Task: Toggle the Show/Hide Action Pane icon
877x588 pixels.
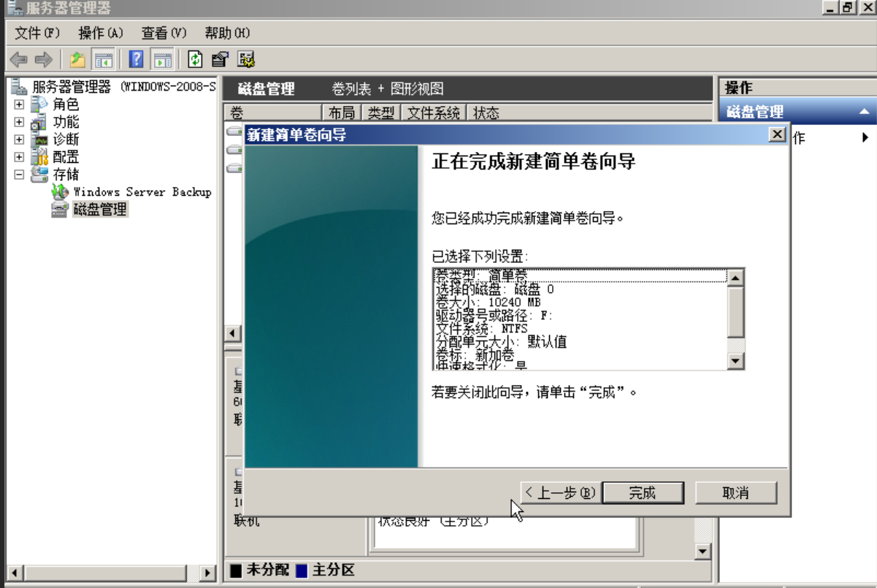Action: [162, 60]
